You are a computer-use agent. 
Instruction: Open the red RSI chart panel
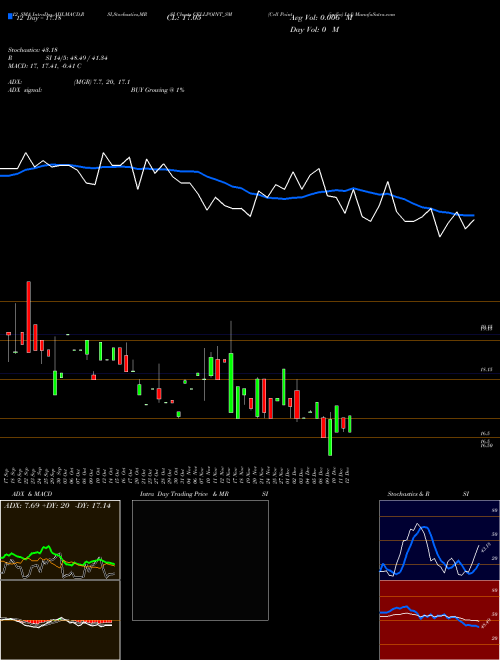(439, 620)
